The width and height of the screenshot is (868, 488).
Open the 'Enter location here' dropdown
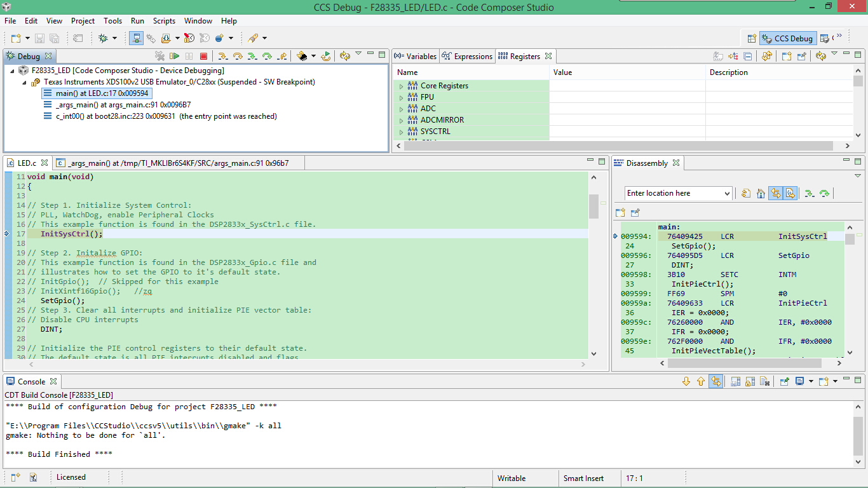(x=727, y=193)
